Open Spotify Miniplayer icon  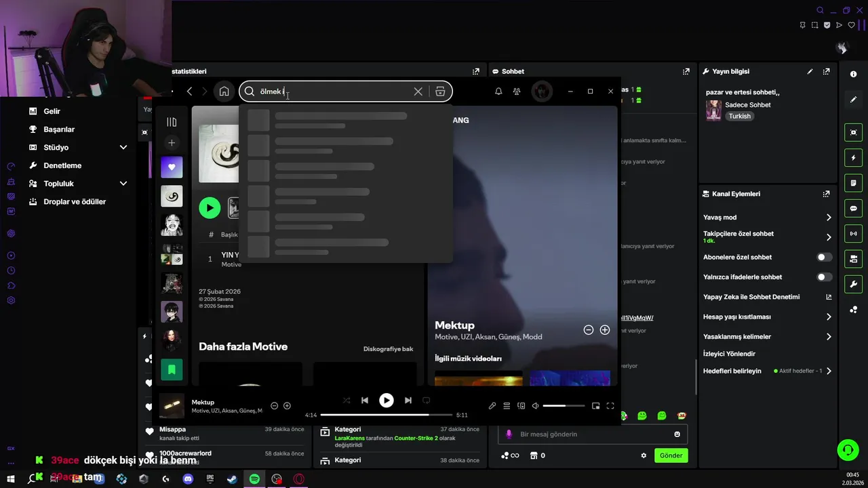coord(595,406)
